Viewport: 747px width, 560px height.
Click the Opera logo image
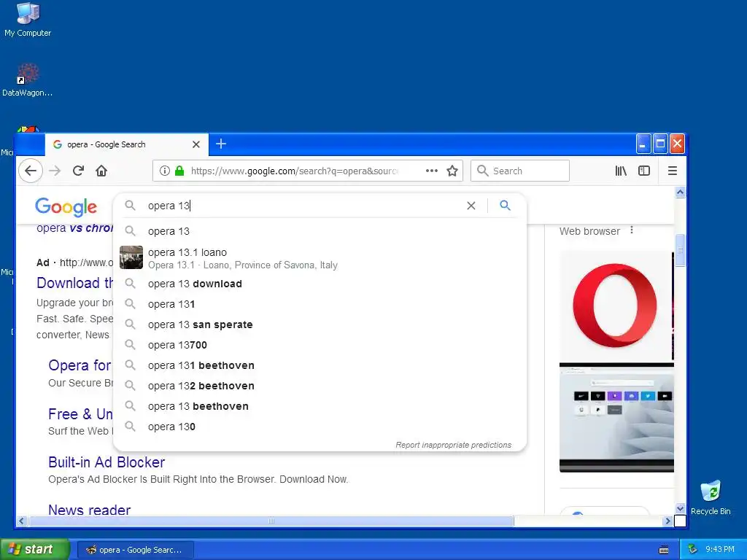pyautogui.click(x=615, y=306)
